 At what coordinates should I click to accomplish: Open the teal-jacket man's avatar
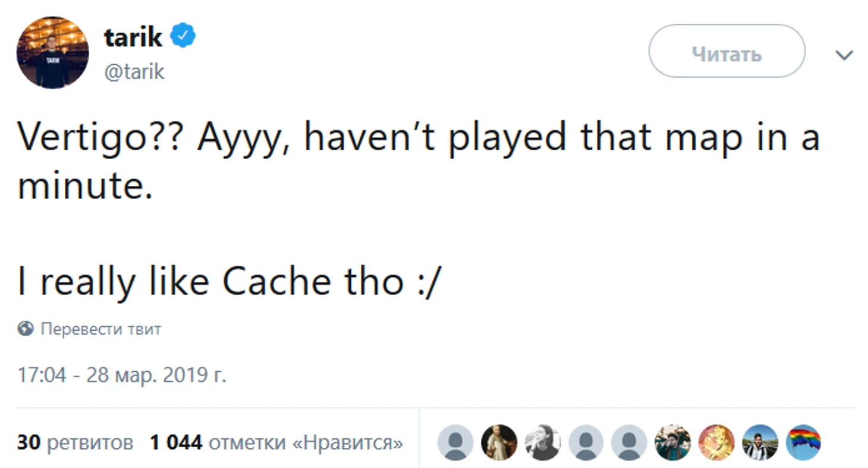672,442
